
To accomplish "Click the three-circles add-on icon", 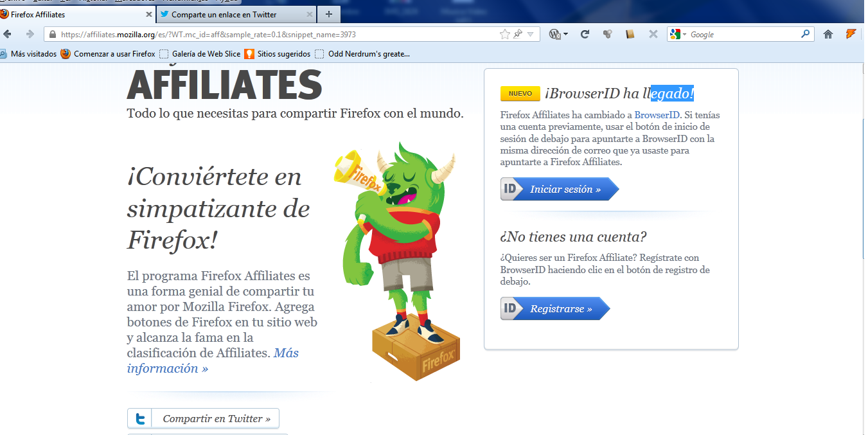I will [x=607, y=34].
